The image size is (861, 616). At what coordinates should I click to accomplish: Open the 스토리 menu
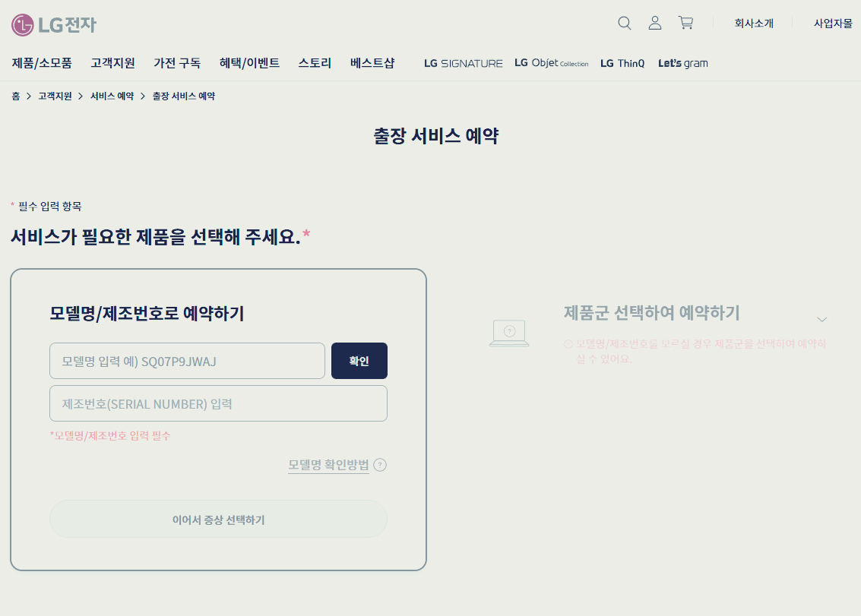coord(315,63)
